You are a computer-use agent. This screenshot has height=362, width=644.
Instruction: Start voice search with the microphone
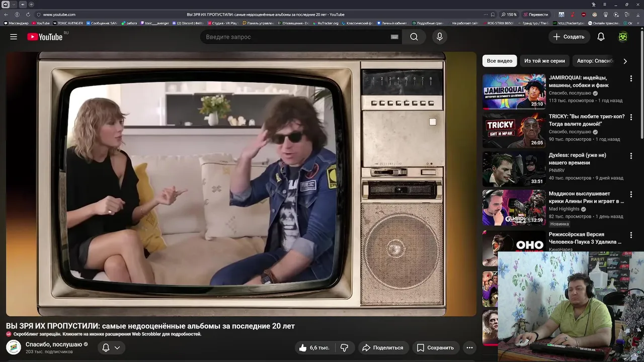(x=440, y=37)
